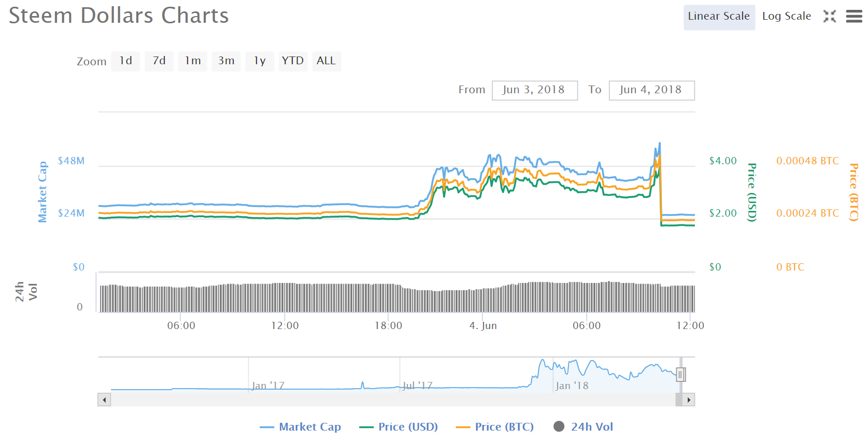This screenshot has height=442, width=868.
Task: Set zoom to 1d
Action: click(125, 61)
